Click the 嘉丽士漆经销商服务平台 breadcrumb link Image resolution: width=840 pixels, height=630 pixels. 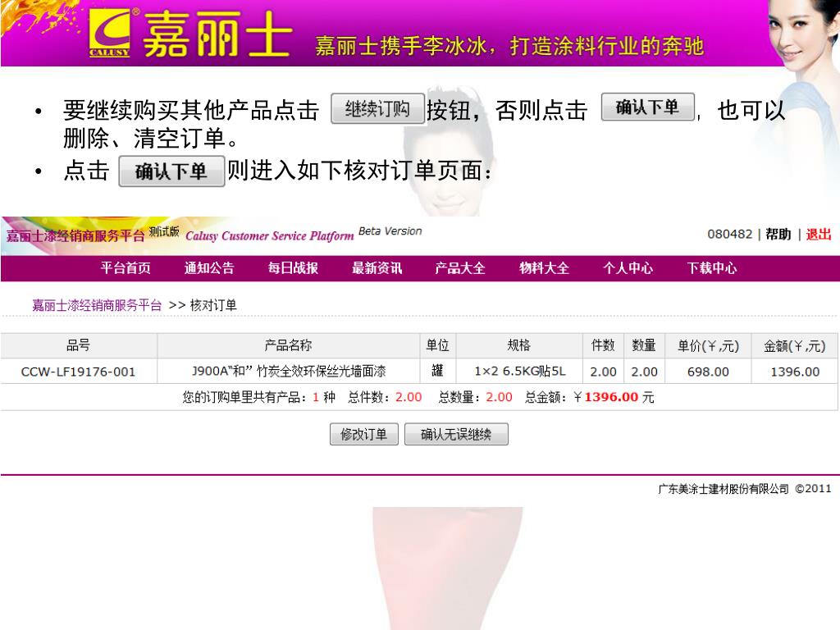[97, 305]
